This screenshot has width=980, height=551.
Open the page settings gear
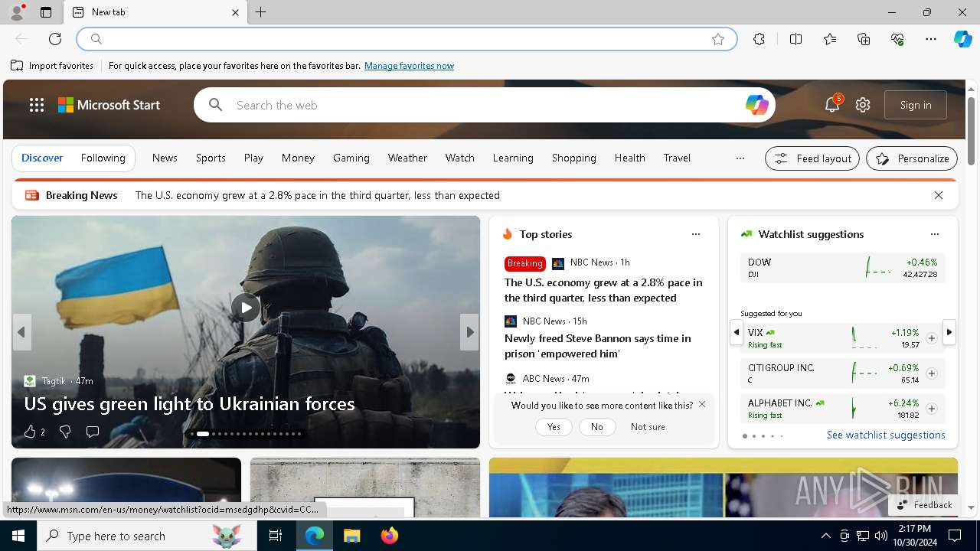[x=863, y=105]
